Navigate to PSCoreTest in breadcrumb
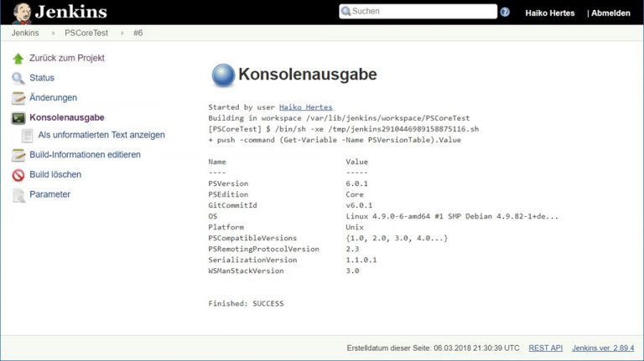The height and width of the screenshot is (361, 644). [x=86, y=33]
